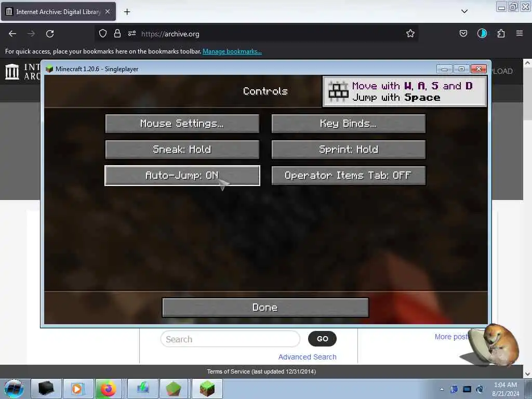Open the green-arrow taskbar app
The image size is (532, 399).
click(x=143, y=389)
